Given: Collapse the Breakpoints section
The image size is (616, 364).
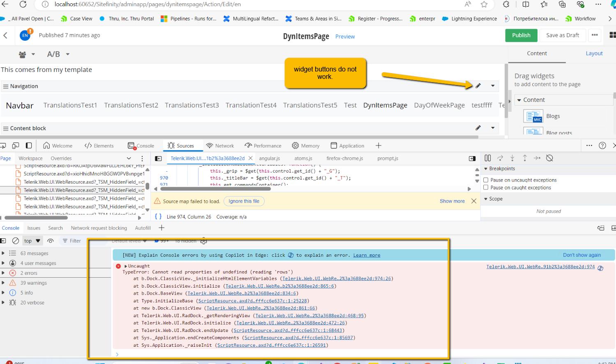Looking at the screenshot, I should click(486, 168).
